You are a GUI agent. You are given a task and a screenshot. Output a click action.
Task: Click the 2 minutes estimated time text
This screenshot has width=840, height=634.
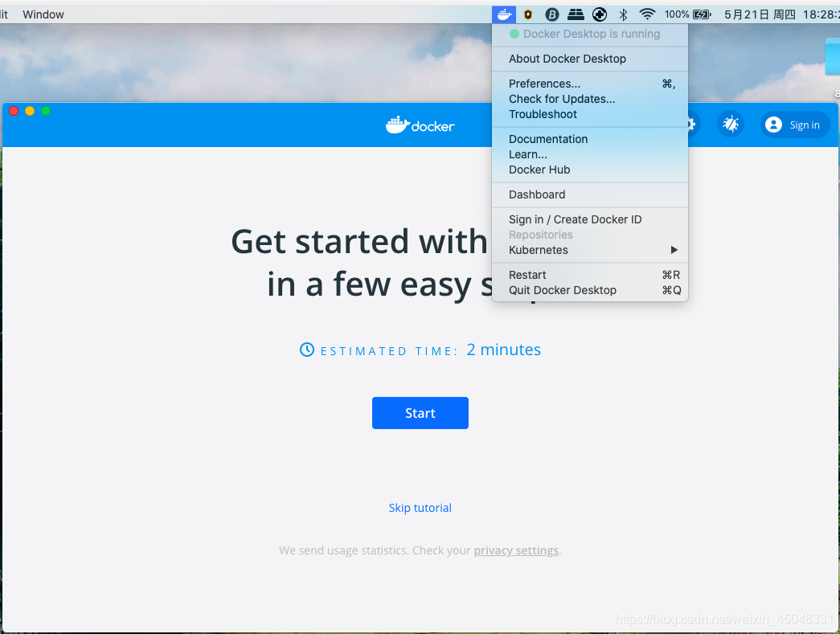pos(503,350)
